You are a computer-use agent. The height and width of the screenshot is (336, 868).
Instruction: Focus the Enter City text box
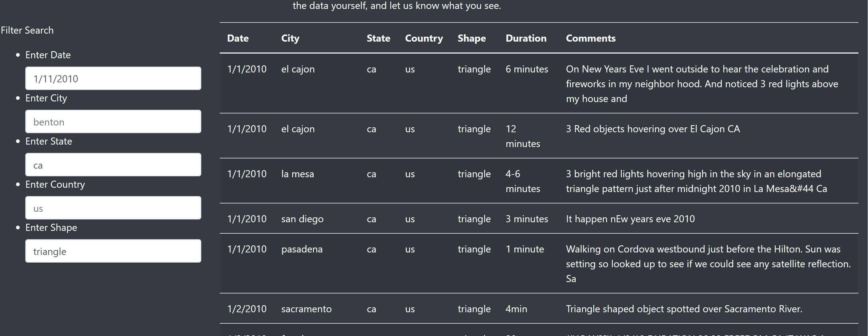click(x=113, y=121)
